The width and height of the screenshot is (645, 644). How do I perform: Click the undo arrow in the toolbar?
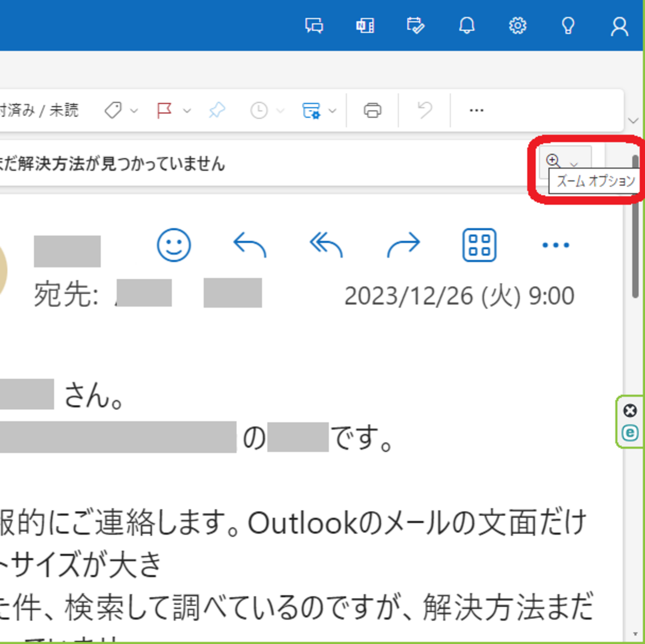pyautogui.click(x=425, y=110)
